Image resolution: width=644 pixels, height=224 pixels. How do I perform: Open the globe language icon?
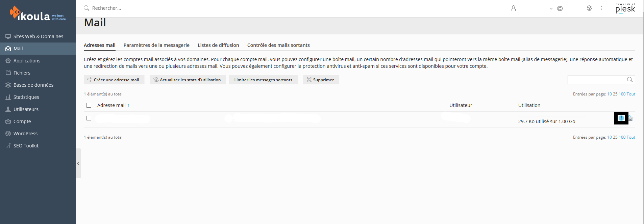[x=560, y=8]
